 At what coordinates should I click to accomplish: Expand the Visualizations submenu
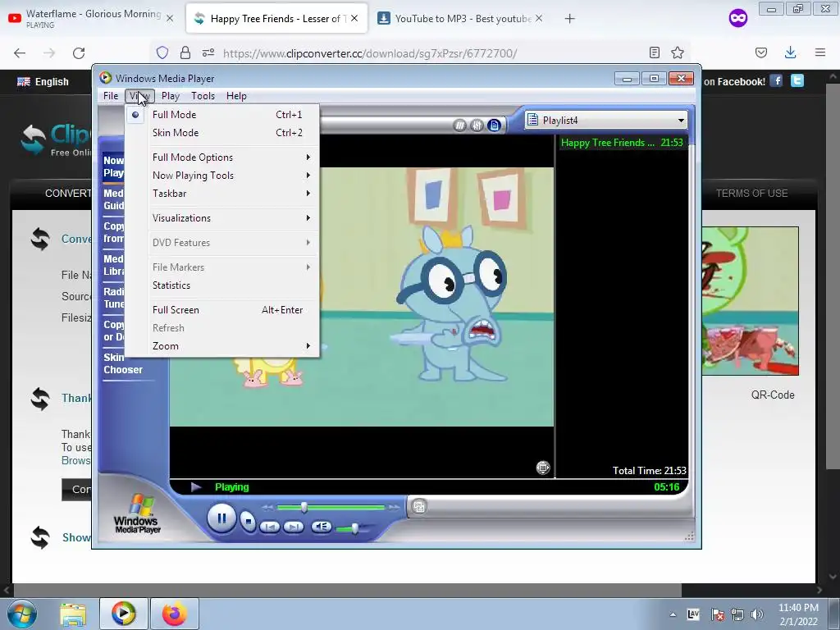coord(222,218)
